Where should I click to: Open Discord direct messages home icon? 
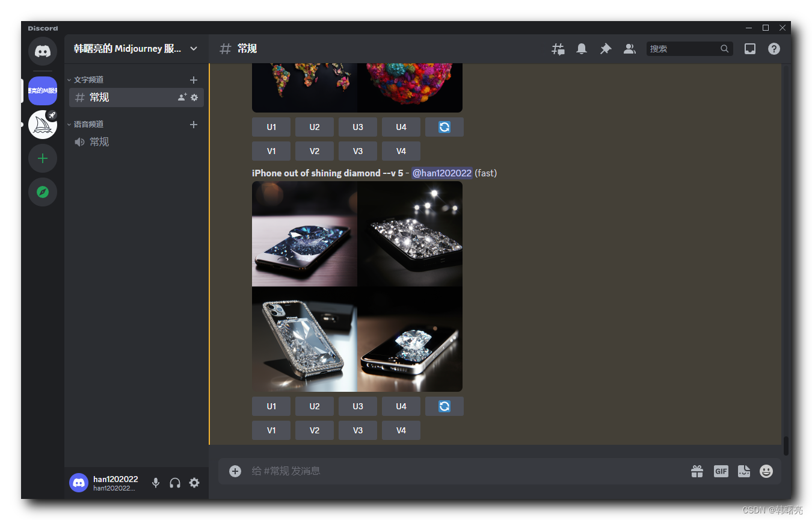pos(43,51)
